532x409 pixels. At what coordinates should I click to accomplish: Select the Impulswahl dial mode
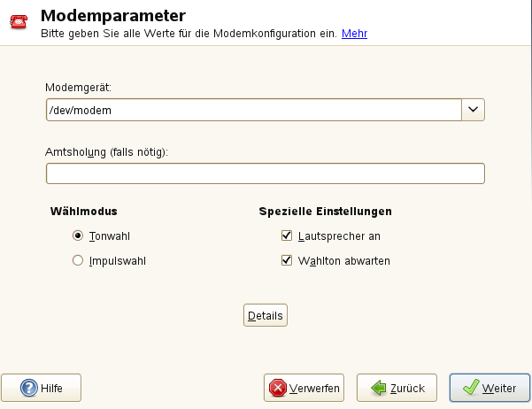point(78,261)
